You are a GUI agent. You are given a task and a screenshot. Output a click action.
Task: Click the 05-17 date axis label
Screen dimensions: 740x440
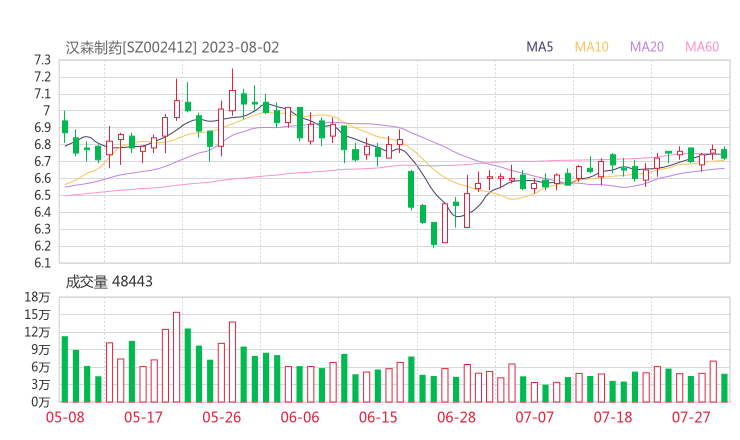[x=143, y=417]
